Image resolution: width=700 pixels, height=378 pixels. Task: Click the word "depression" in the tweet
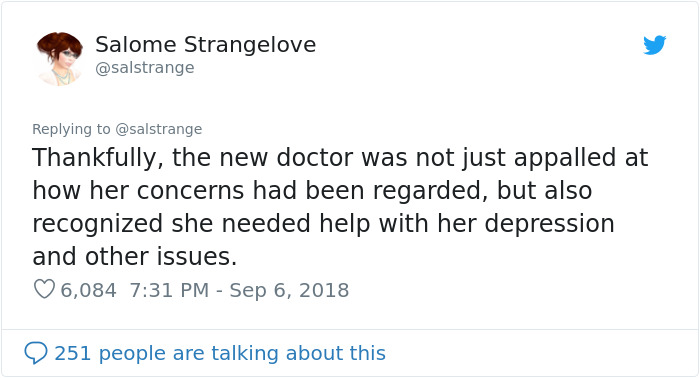[550, 224]
